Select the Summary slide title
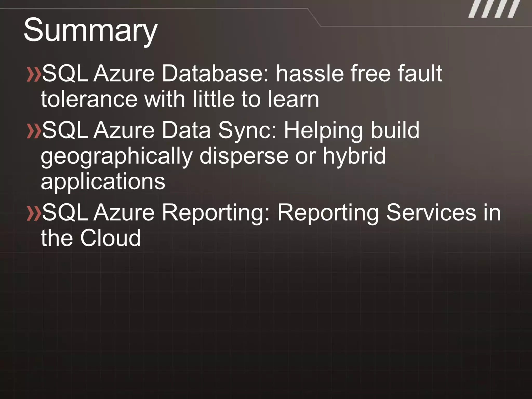Image resolution: width=532 pixels, height=399 pixels. tap(90, 31)
